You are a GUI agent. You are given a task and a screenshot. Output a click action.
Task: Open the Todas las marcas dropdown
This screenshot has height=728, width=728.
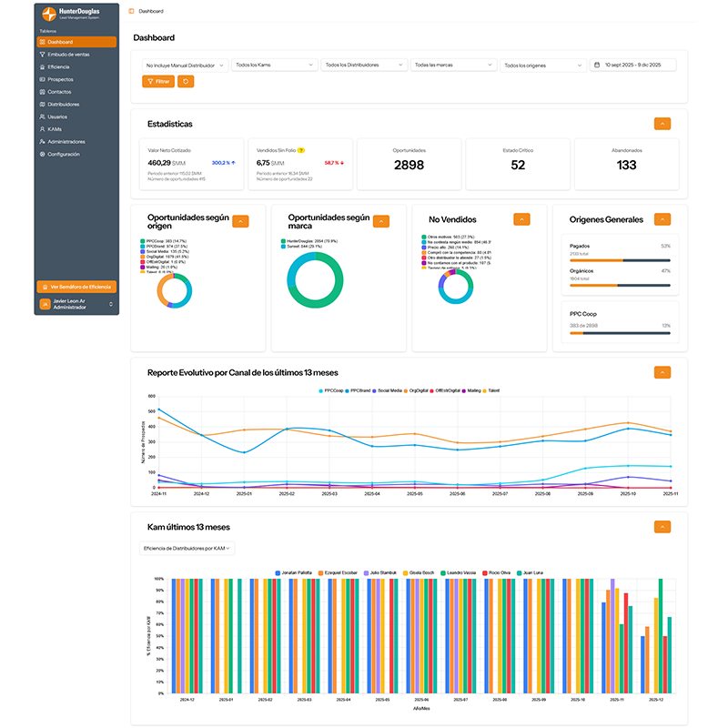point(452,65)
